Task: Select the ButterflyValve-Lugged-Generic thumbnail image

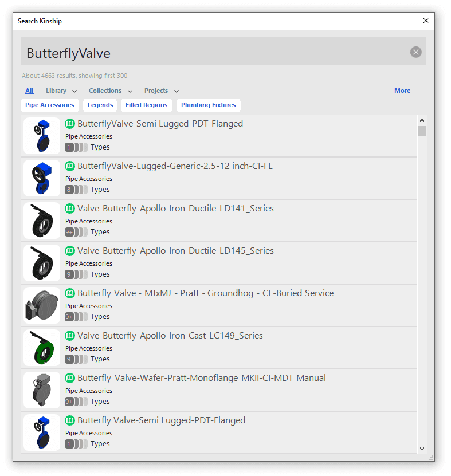Action: pos(42,178)
